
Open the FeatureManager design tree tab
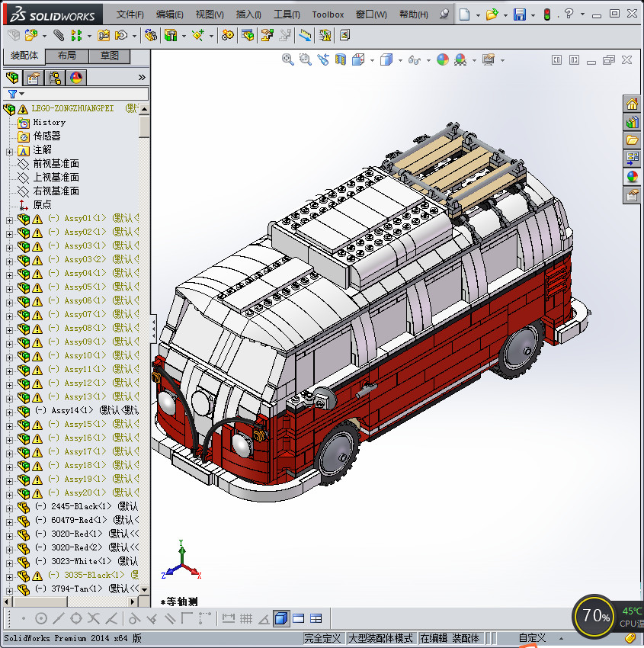point(13,77)
